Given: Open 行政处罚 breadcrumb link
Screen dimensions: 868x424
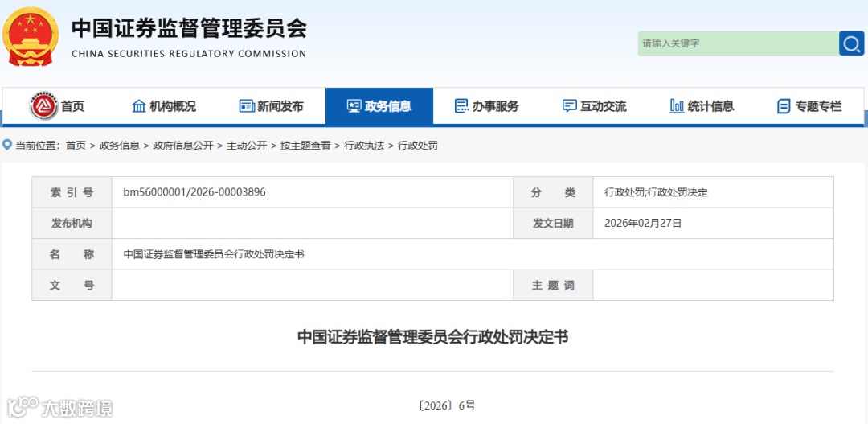Looking at the screenshot, I should [x=418, y=146].
